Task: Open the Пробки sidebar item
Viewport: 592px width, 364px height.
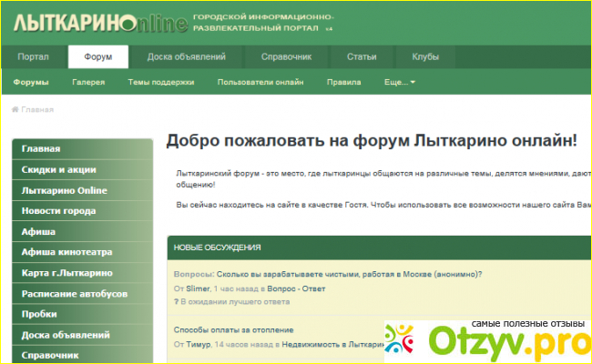Action: [x=39, y=315]
